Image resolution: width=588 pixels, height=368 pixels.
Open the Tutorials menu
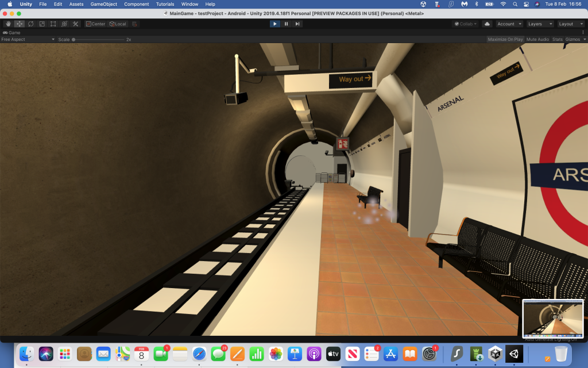click(x=165, y=4)
